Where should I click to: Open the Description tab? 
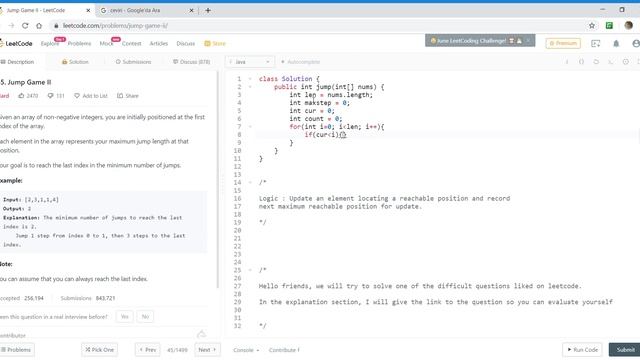[17, 62]
